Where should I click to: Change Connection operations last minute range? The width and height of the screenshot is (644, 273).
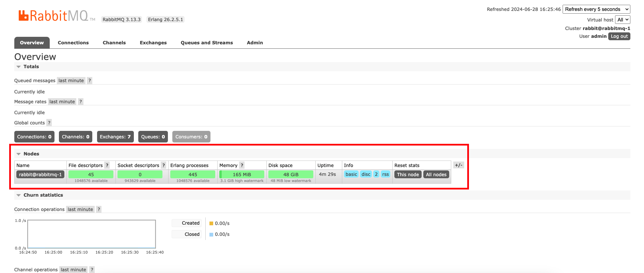[x=80, y=209]
